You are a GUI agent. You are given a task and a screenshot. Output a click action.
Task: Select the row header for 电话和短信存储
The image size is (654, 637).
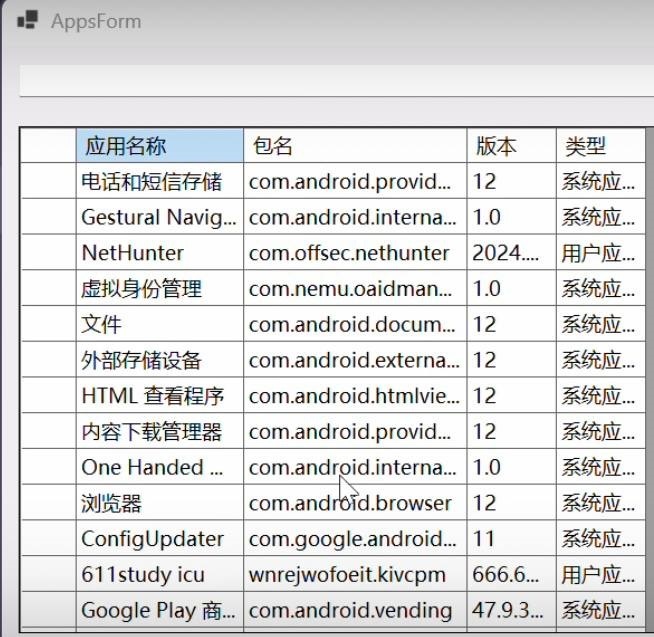(48, 182)
